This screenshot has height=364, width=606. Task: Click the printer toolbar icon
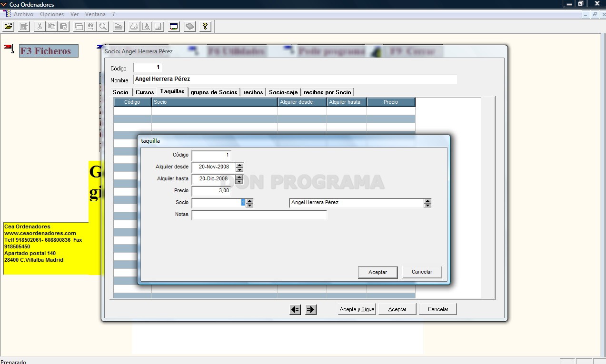(134, 27)
